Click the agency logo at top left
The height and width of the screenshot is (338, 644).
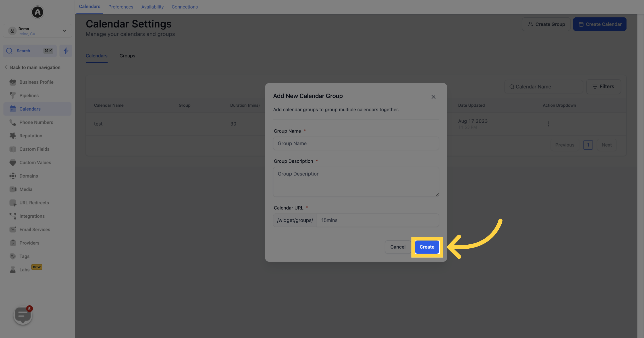tap(37, 12)
